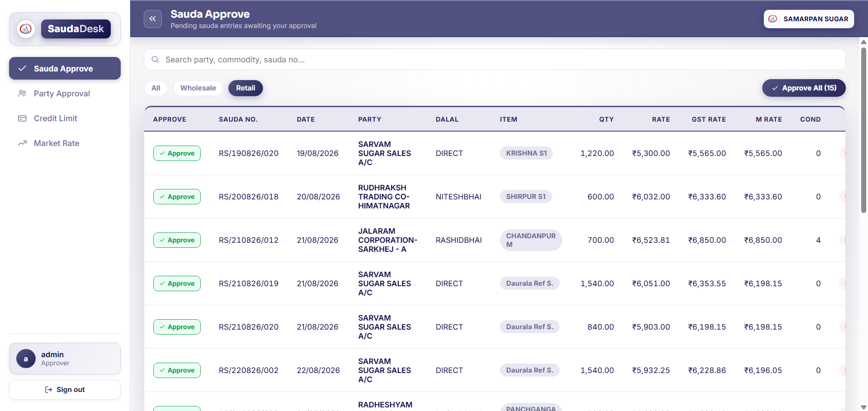Click the COND column header

[811, 119]
